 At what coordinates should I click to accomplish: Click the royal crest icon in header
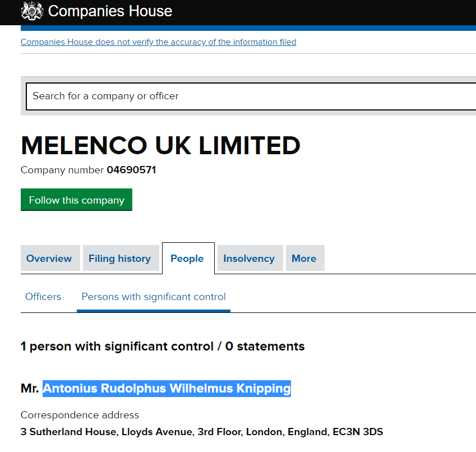click(32, 11)
